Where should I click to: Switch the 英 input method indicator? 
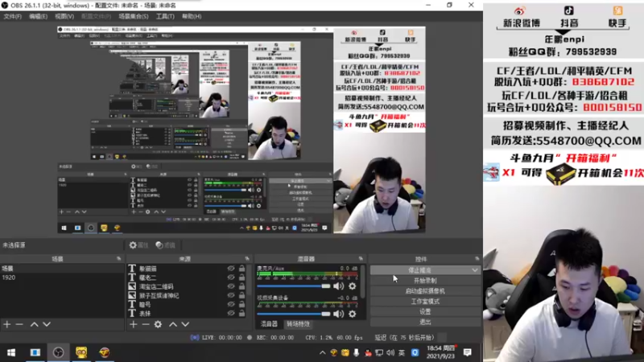point(401,353)
